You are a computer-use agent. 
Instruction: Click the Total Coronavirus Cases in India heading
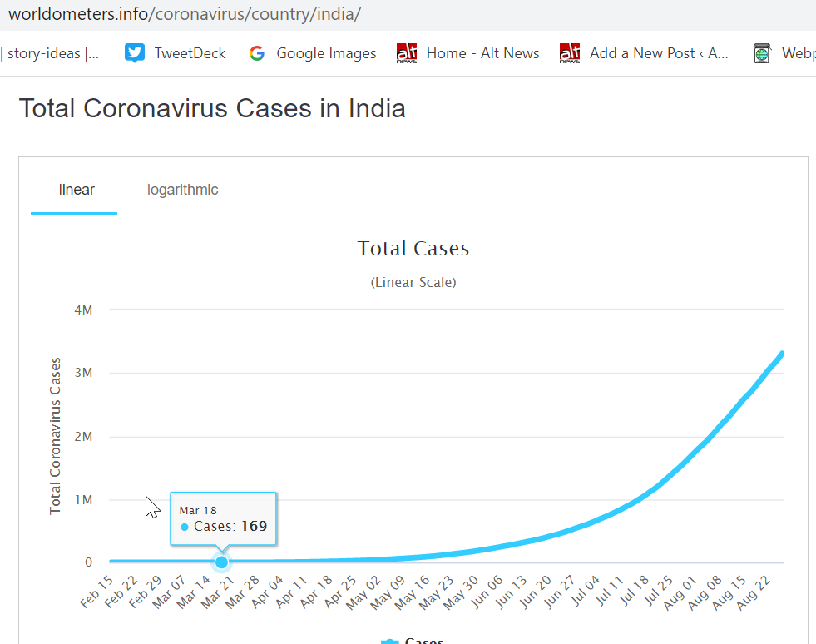point(212,108)
